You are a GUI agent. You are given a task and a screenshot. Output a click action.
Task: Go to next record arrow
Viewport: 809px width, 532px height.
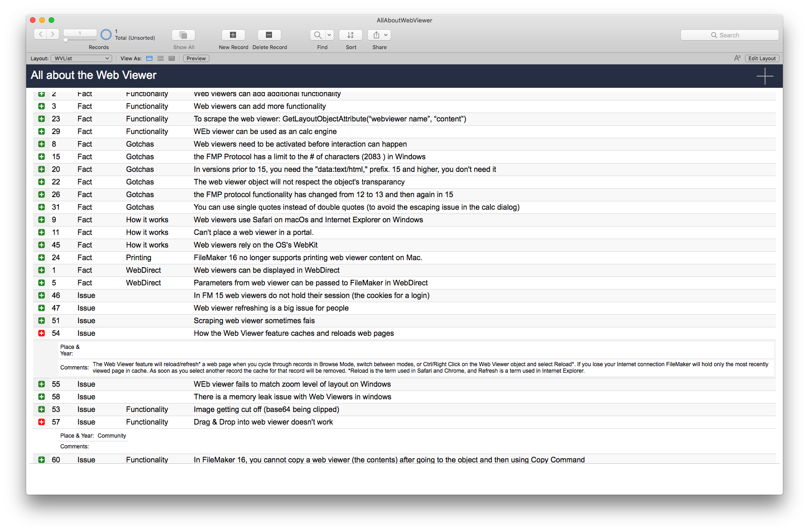pos(53,34)
